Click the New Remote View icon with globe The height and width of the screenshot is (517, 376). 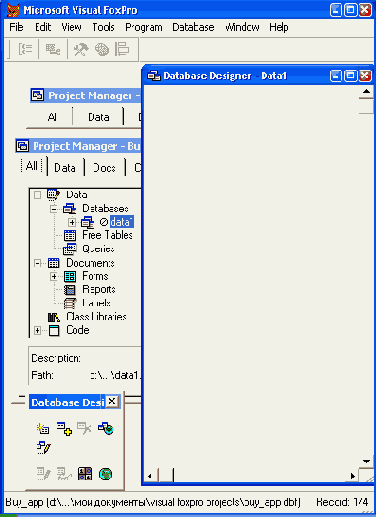pyautogui.click(x=106, y=429)
